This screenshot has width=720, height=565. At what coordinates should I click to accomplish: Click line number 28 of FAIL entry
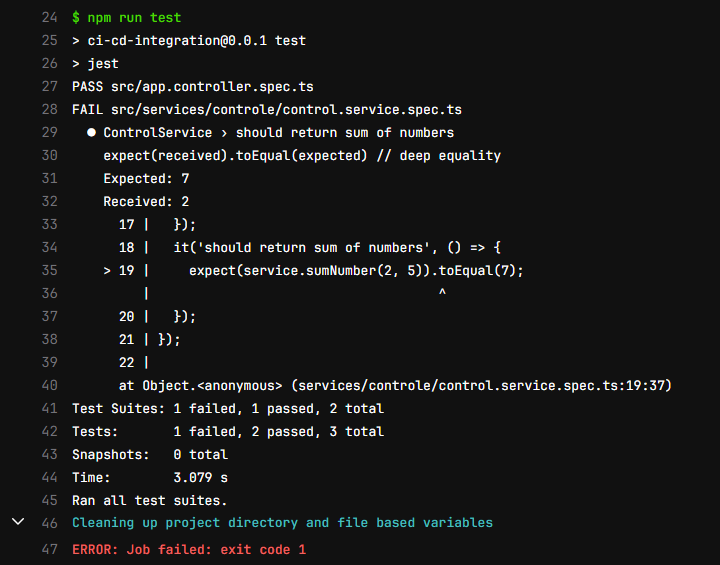click(50, 109)
